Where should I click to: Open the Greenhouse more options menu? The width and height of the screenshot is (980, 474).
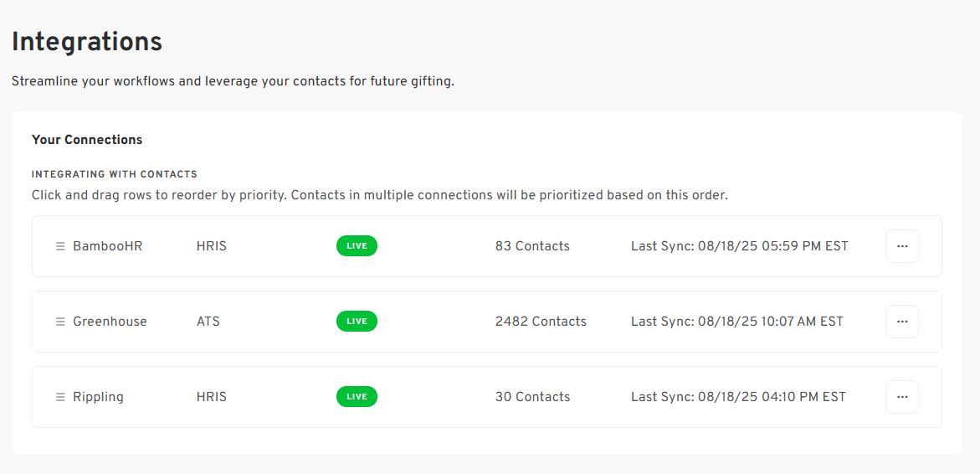click(x=901, y=322)
